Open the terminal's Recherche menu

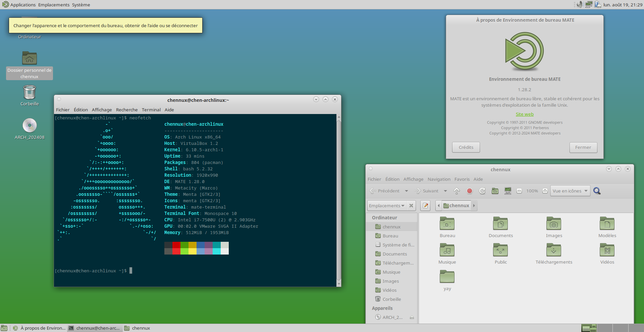click(x=127, y=110)
